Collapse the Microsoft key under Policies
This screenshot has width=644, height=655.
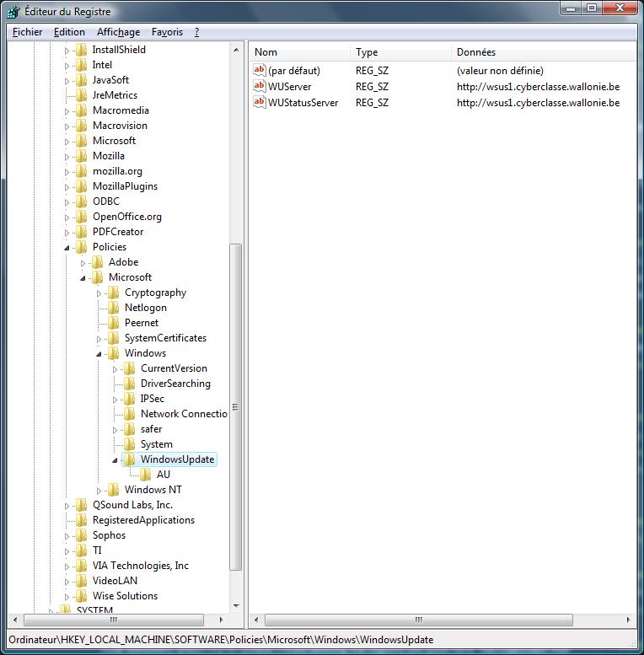(83, 278)
